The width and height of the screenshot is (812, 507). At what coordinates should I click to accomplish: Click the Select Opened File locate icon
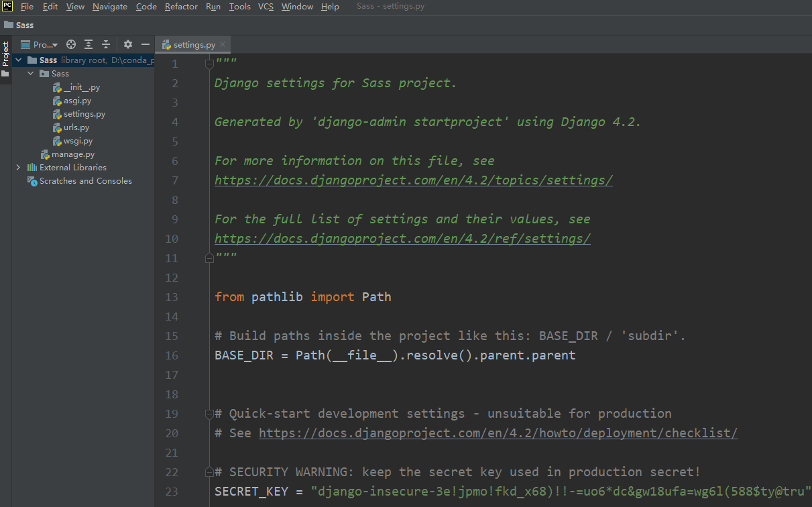pos(71,44)
